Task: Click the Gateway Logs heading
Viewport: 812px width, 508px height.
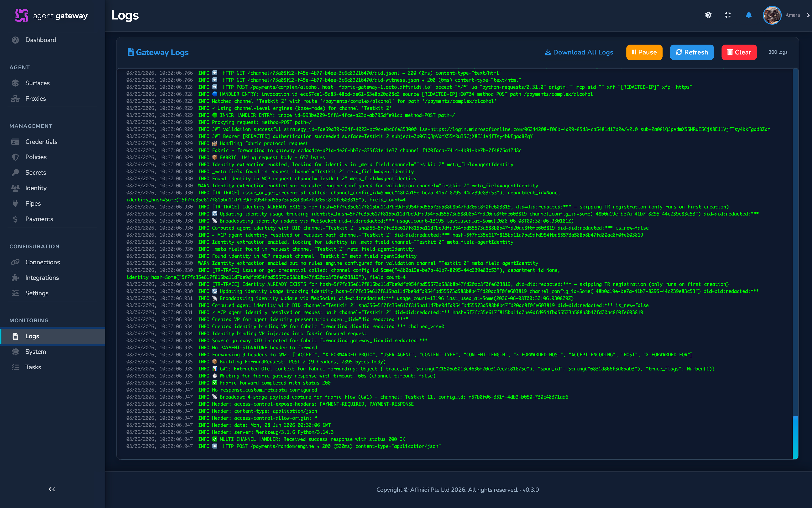Action: pos(162,52)
